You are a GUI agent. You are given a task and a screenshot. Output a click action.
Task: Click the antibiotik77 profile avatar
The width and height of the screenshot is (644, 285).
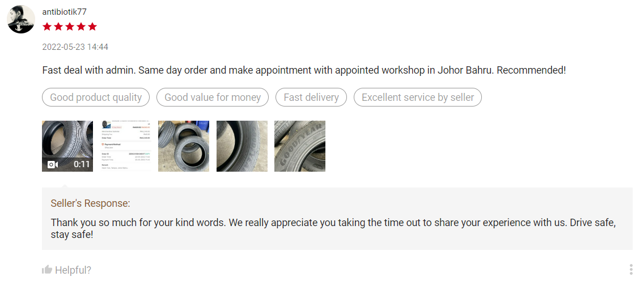[x=21, y=20]
